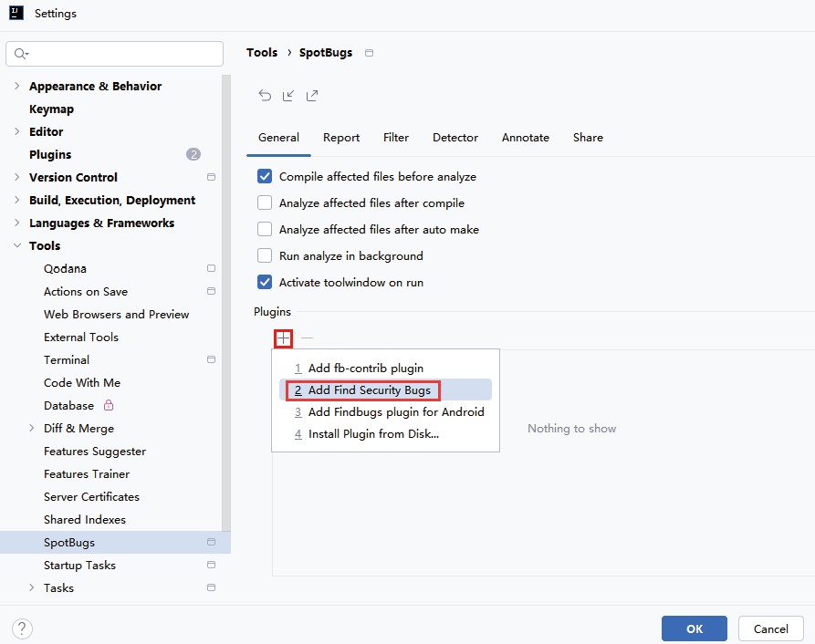The height and width of the screenshot is (644, 815).
Task: Click the project-level icon beside SpotBugs breadcrumb
Action: [369, 53]
